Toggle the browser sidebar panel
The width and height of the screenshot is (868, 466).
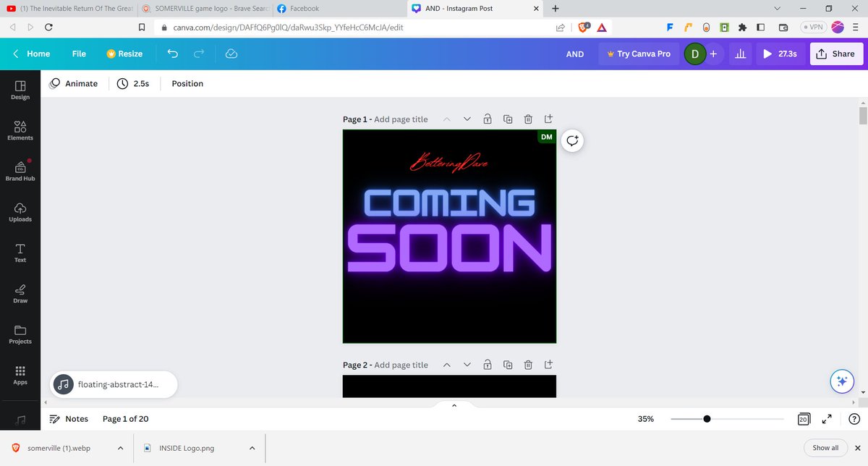[760, 27]
